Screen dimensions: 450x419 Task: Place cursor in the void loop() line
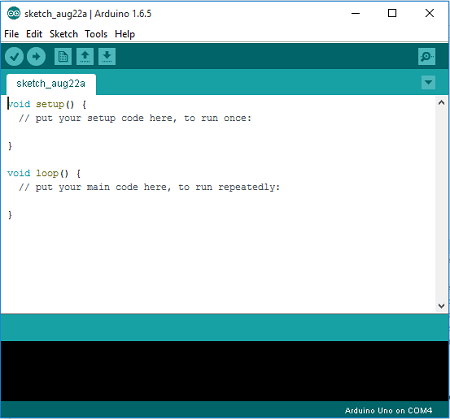(44, 173)
